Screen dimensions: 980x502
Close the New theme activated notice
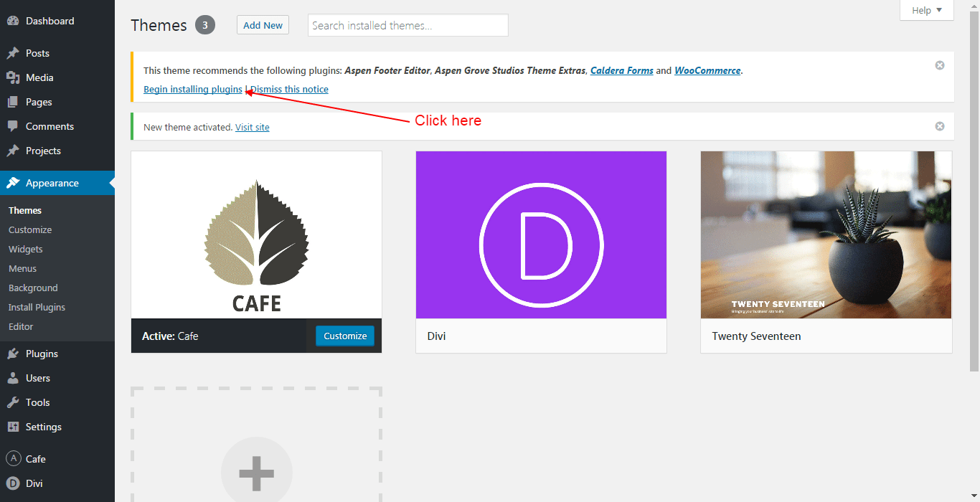click(940, 126)
